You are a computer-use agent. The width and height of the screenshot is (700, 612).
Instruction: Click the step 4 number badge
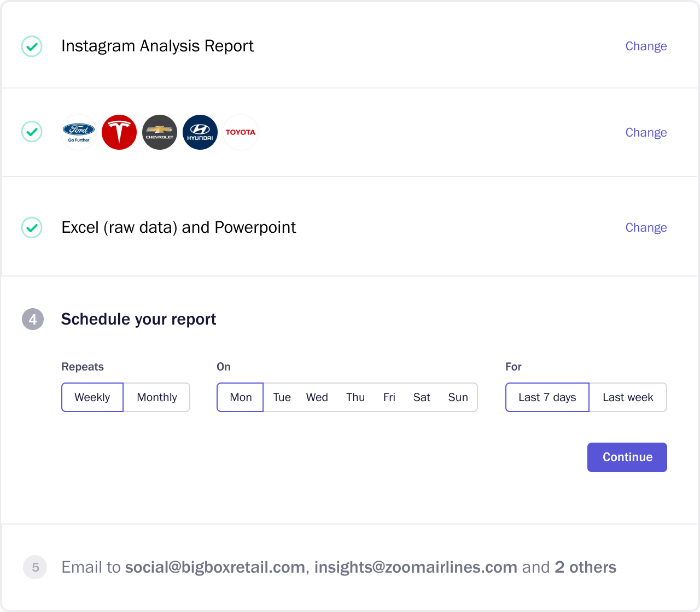pos(33,319)
